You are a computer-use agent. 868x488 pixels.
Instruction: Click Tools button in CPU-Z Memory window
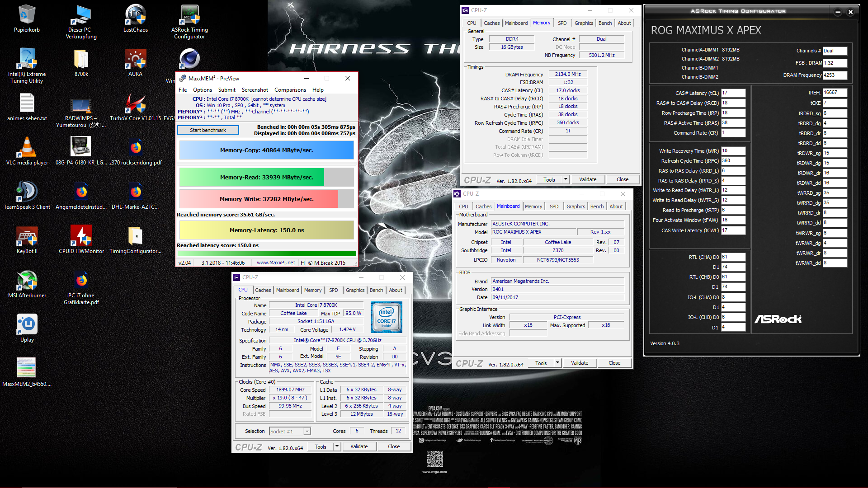549,179
